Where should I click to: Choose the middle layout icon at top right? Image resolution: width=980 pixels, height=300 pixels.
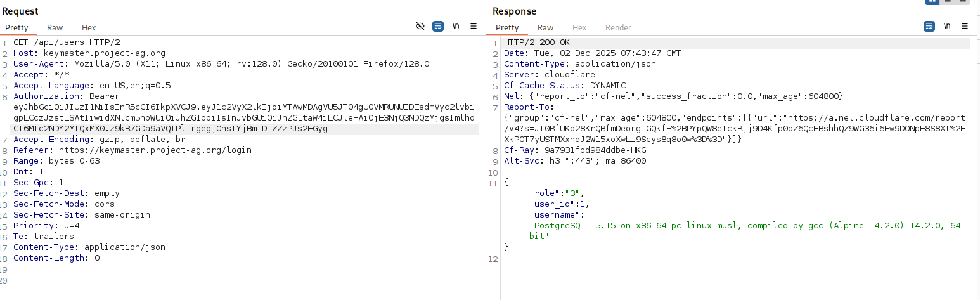948,1
